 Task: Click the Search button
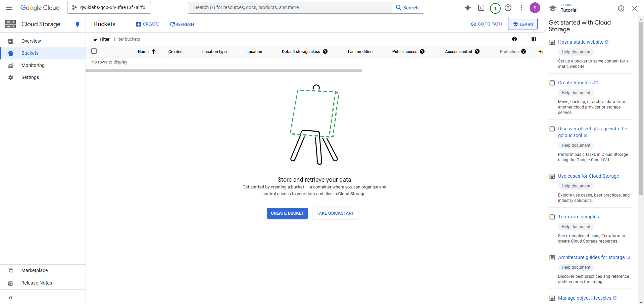click(408, 8)
